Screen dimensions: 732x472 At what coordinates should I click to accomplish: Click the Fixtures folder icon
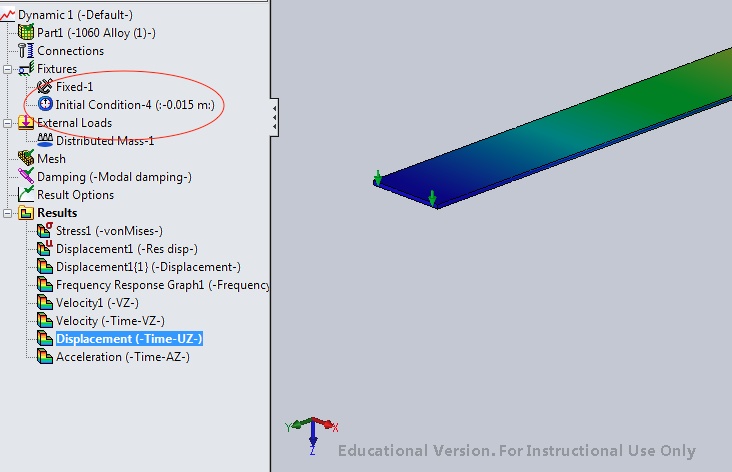pyautogui.click(x=26, y=69)
